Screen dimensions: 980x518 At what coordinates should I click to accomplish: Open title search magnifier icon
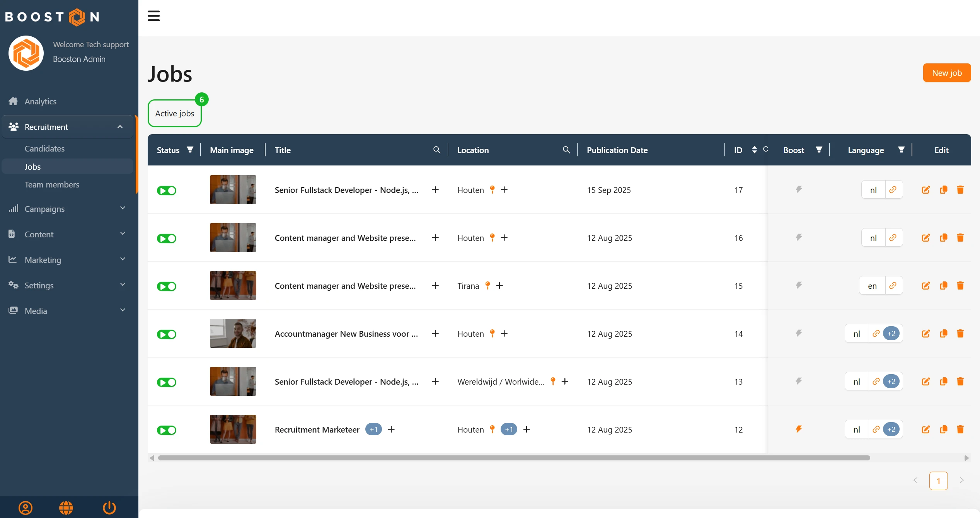point(437,150)
